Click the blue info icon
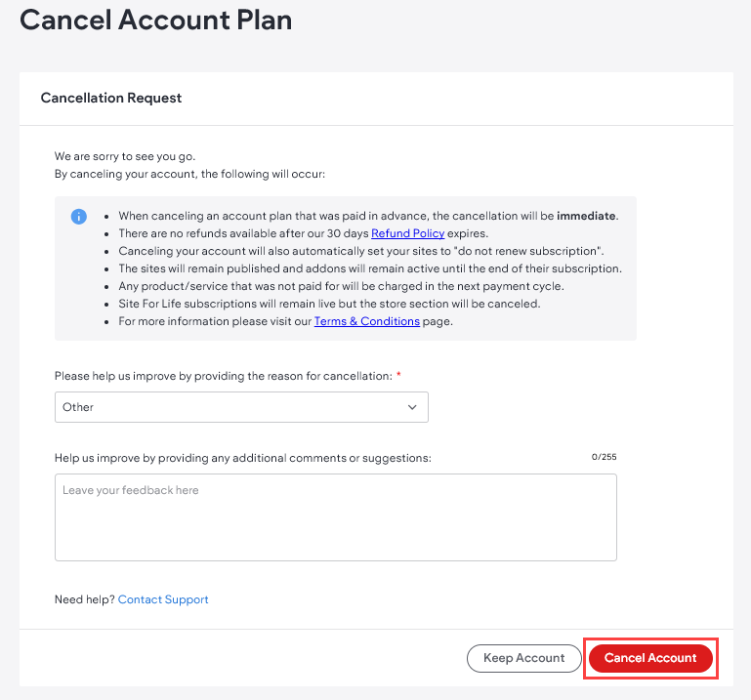The height and width of the screenshot is (700, 751). pos(79,216)
